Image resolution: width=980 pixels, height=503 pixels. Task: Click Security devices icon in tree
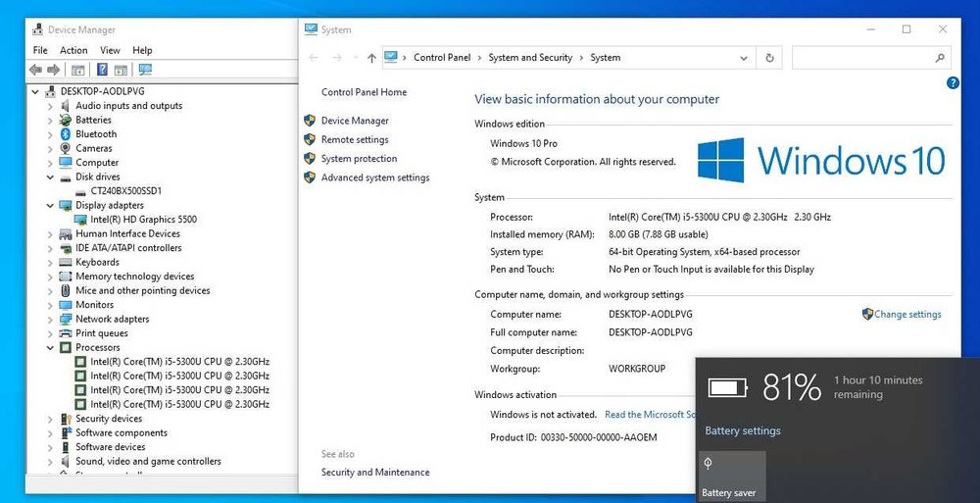pos(66,419)
